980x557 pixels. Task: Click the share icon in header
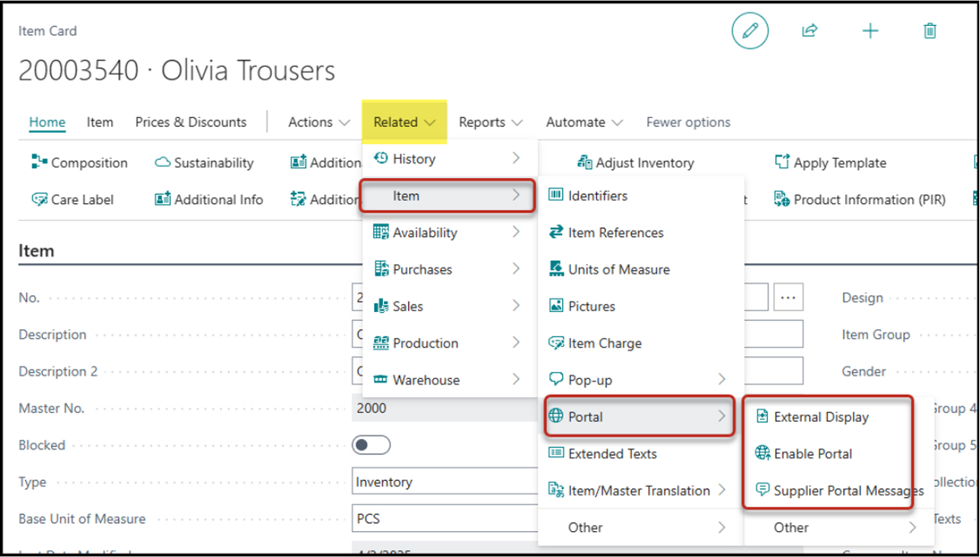(x=809, y=31)
